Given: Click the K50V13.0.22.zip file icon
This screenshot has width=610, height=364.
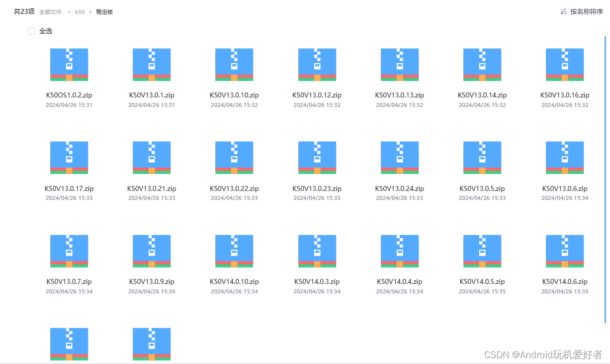Looking at the screenshot, I should coord(234,158).
